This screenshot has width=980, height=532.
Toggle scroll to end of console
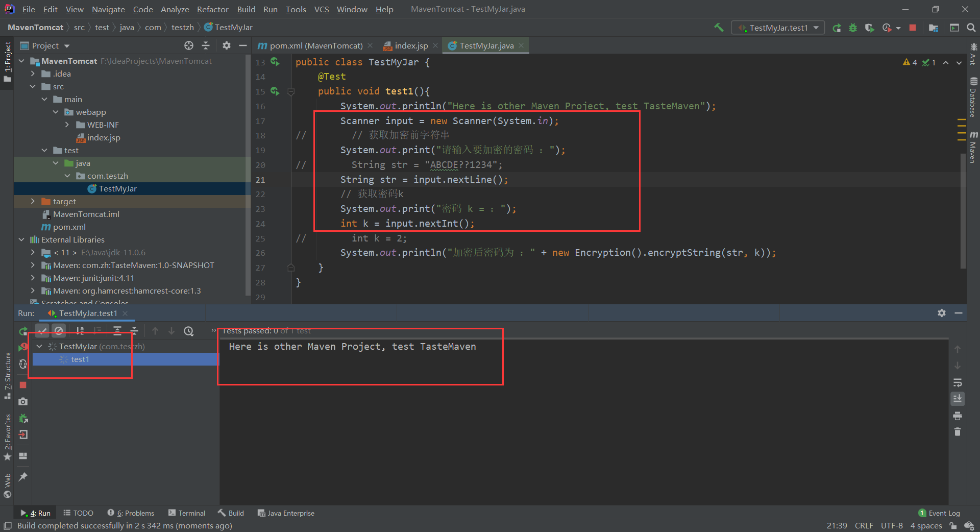tap(958, 399)
